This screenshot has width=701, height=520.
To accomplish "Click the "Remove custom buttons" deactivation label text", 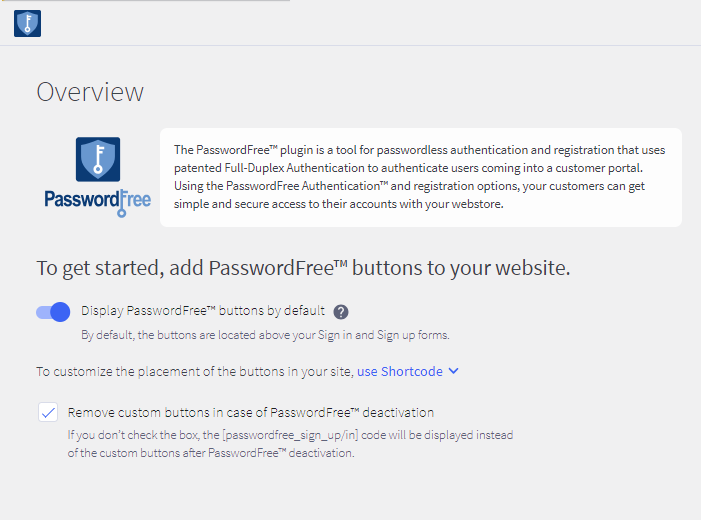I will click(250, 412).
